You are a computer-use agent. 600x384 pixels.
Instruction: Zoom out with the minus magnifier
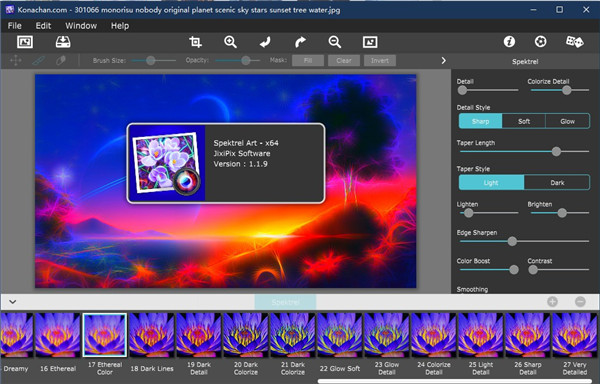pyautogui.click(x=335, y=42)
